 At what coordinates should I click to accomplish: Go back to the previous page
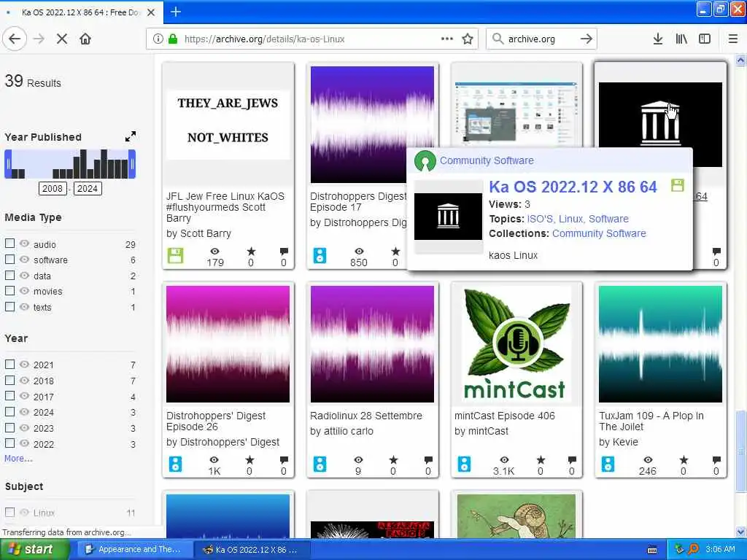[15, 39]
